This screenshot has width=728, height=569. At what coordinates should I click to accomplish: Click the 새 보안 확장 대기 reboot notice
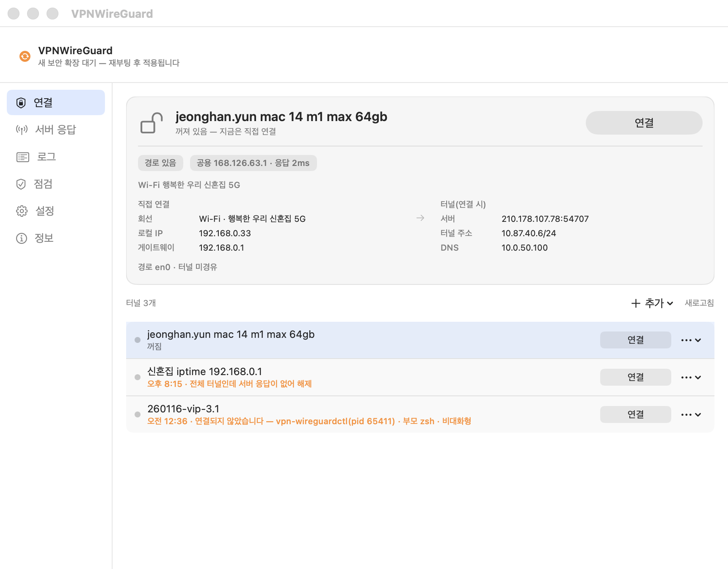pos(109,63)
